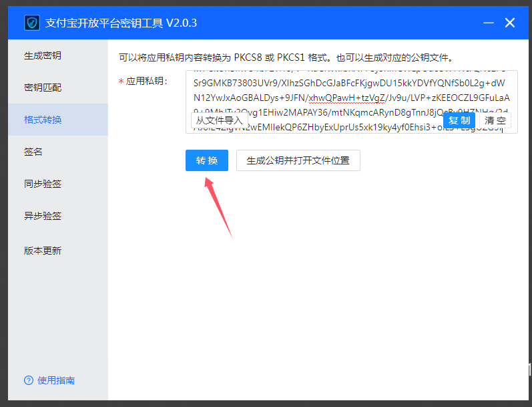Go to the 签名 tab

33,152
